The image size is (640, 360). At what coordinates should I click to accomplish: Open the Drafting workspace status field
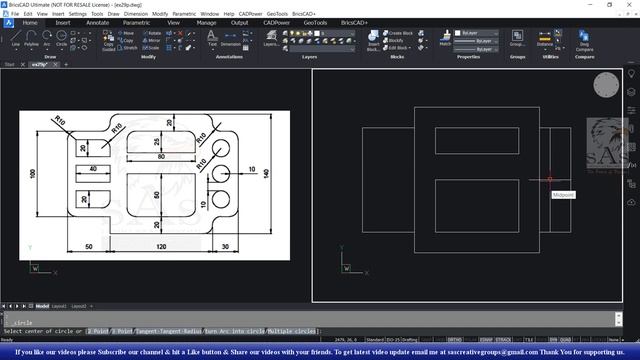[409, 340]
